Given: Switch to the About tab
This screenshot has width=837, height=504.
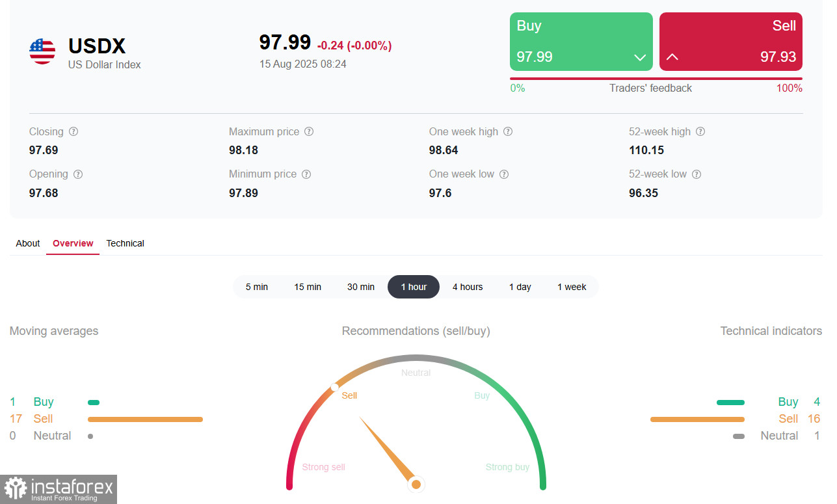Looking at the screenshot, I should click(28, 243).
